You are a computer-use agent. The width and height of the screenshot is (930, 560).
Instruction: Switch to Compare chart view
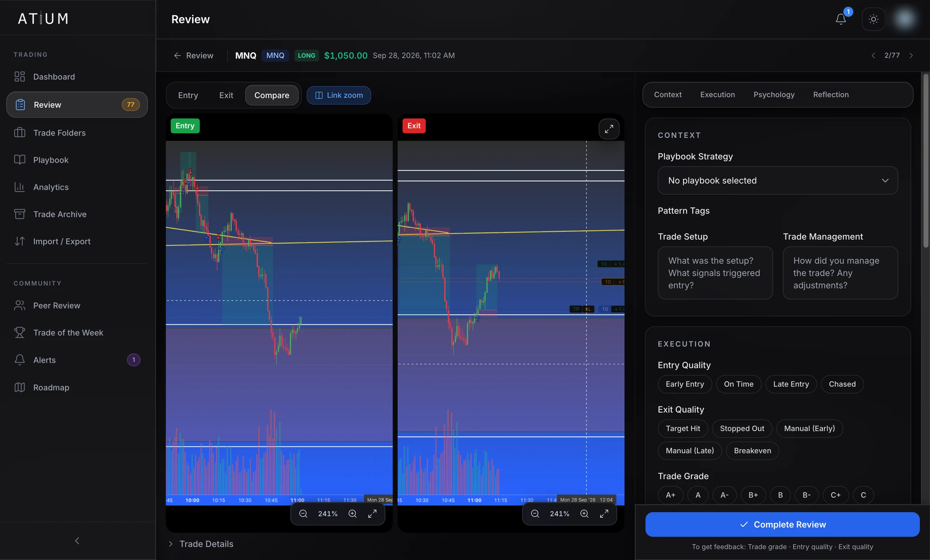(x=272, y=95)
